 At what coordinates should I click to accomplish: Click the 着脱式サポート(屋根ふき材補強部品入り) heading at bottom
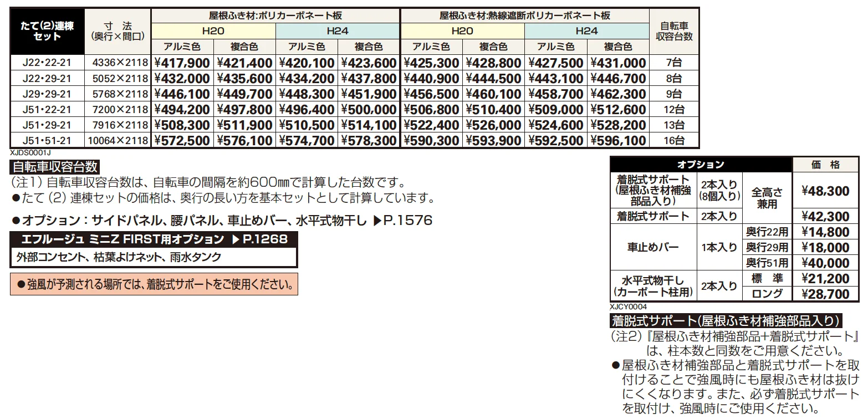pos(726,320)
